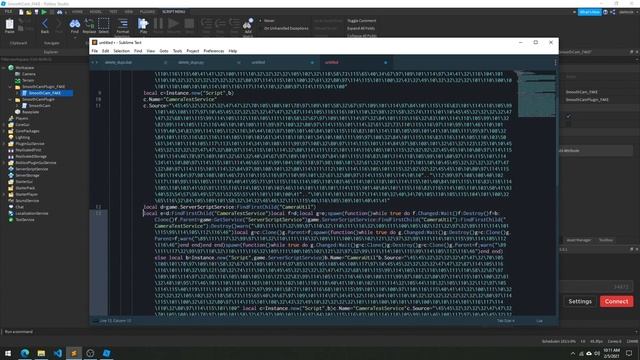Open the FILE menu in Roblox Studio
The image size is (640, 360).
[x=8, y=12]
